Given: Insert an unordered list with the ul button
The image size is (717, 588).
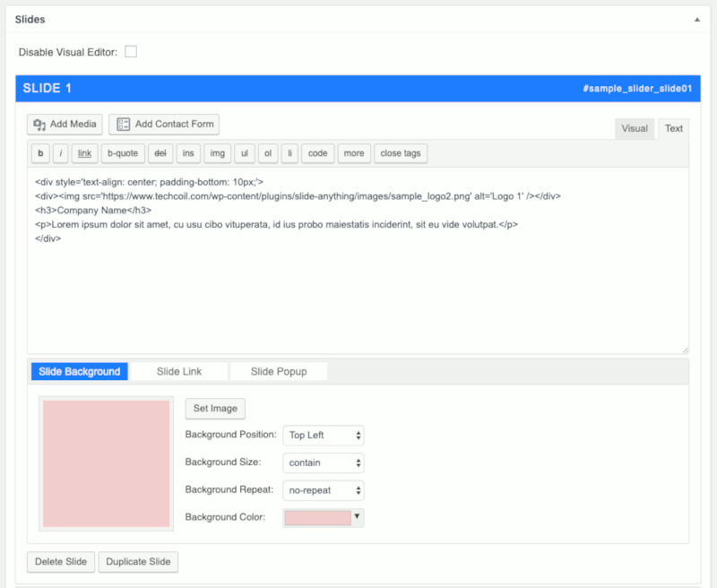Looking at the screenshot, I should 243,153.
